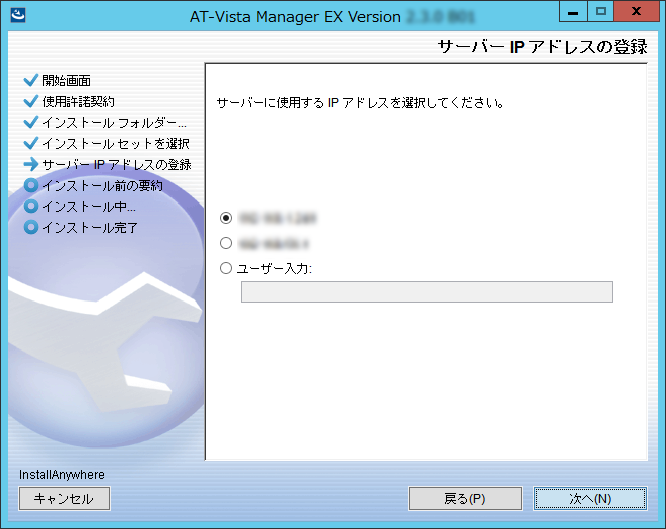Click the installer app icon in title bar
This screenshot has height=529, width=666.
tap(18, 15)
